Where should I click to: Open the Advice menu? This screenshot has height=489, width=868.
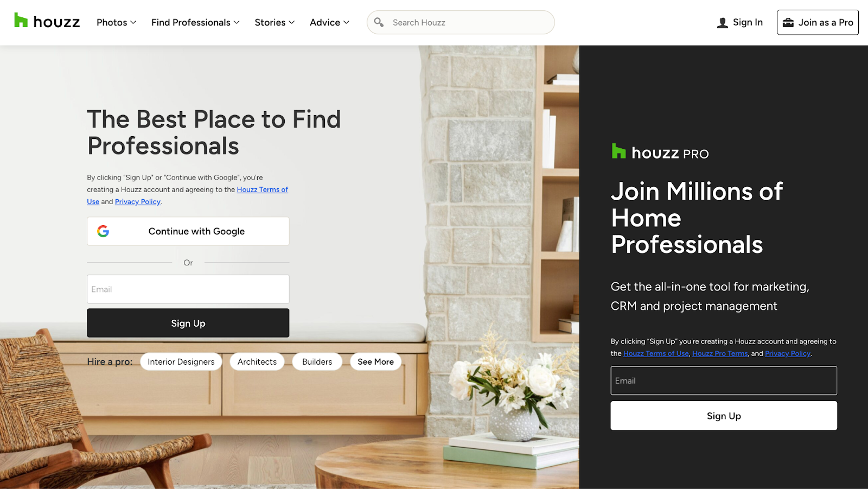tap(329, 22)
